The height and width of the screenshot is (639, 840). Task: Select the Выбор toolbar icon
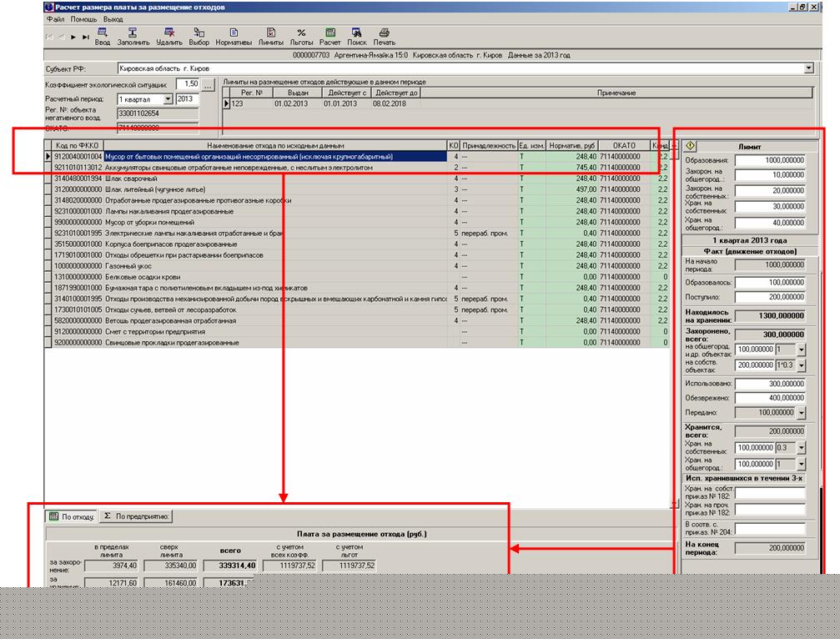(199, 33)
